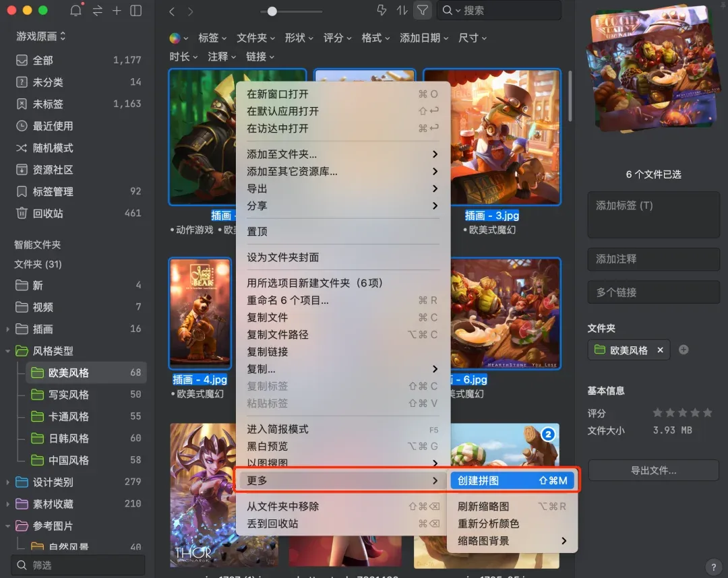Open the 游戏原画 library switcher
Viewport: 728px width, 578px height.
click(x=41, y=36)
